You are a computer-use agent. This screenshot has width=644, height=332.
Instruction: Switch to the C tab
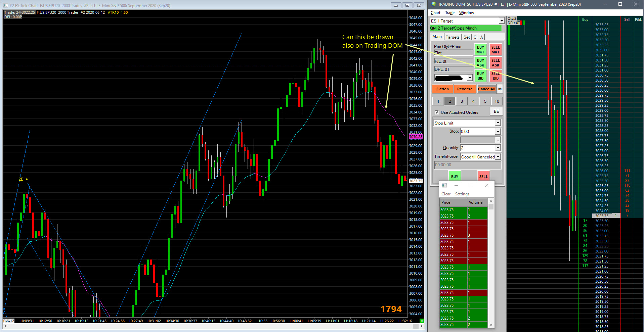475,37
